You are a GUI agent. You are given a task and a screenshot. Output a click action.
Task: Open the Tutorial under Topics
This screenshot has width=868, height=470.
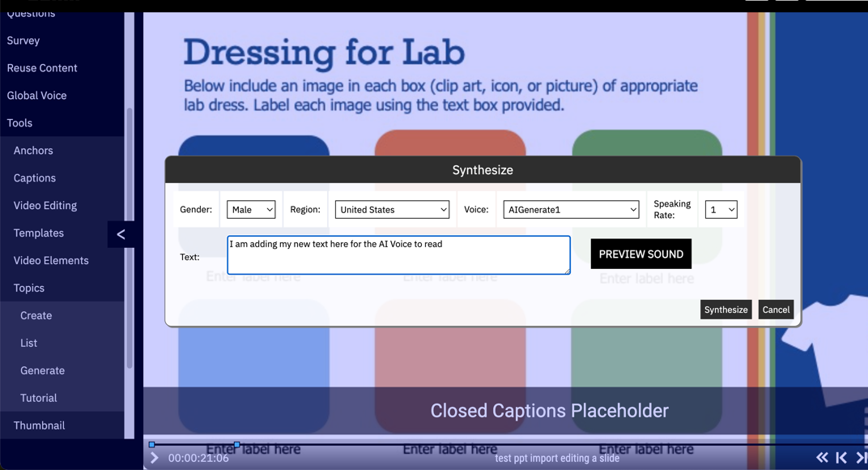(x=38, y=398)
